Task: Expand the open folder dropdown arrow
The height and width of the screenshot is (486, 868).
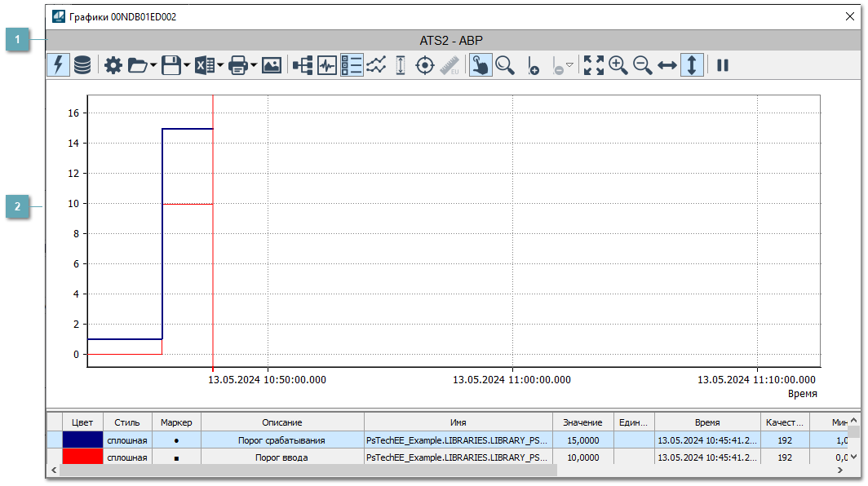Action: (x=153, y=66)
